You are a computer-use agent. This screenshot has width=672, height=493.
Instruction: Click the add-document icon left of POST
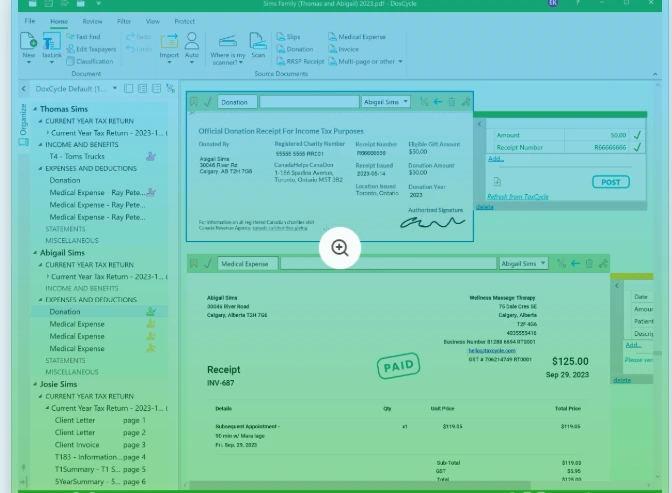point(497,182)
